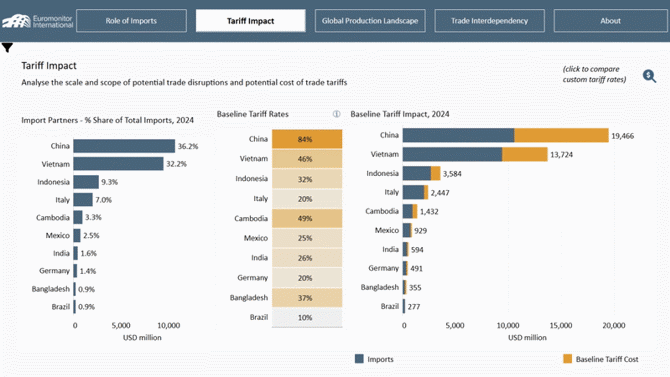Go to the About tab
670x377 pixels.
pyautogui.click(x=610, y=21)
